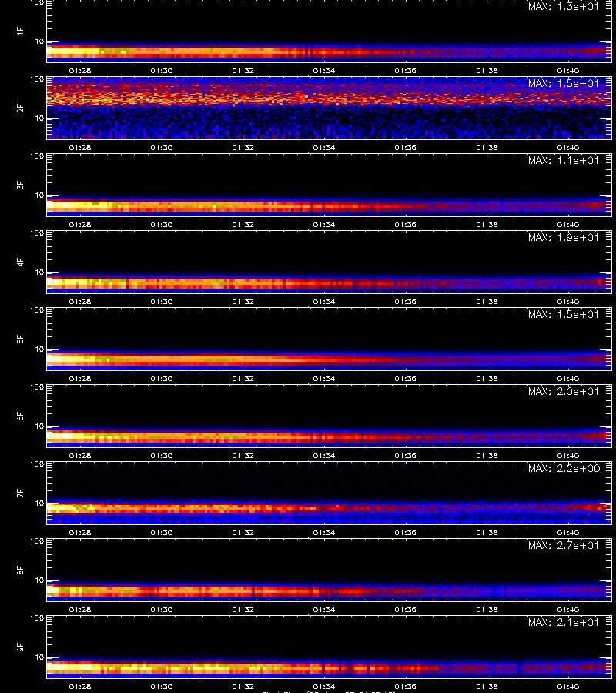The width and height of the screenshot is (616, 693).
Task: Click the '01:36' time tick below panel 6F
Action: [x=406, y=455]
